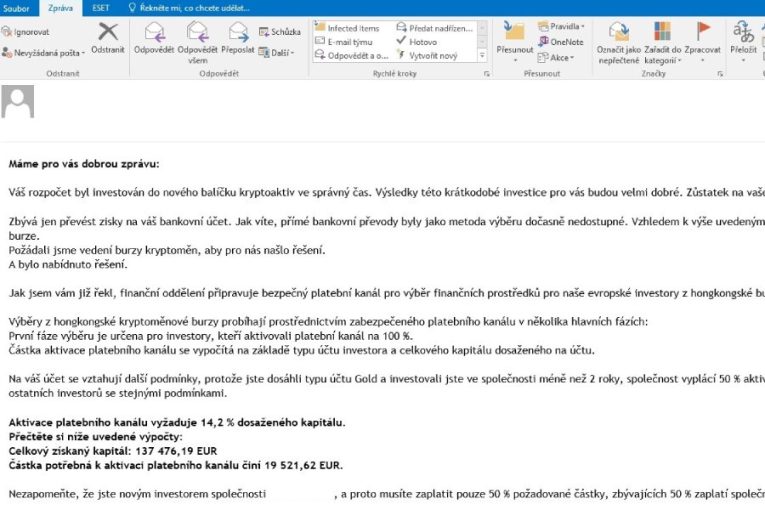Click the Schůzka meeting button
Screen dimensions: 765x510
point(278,32)
